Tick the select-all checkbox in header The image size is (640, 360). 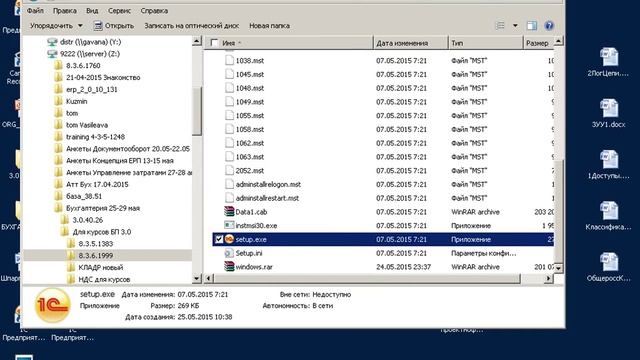point(214,43)
